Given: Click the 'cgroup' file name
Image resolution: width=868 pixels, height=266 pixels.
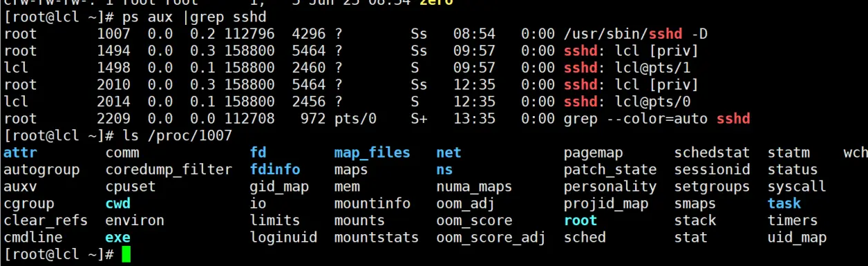Looking at the screenshot, I should (x=29, y=204).
